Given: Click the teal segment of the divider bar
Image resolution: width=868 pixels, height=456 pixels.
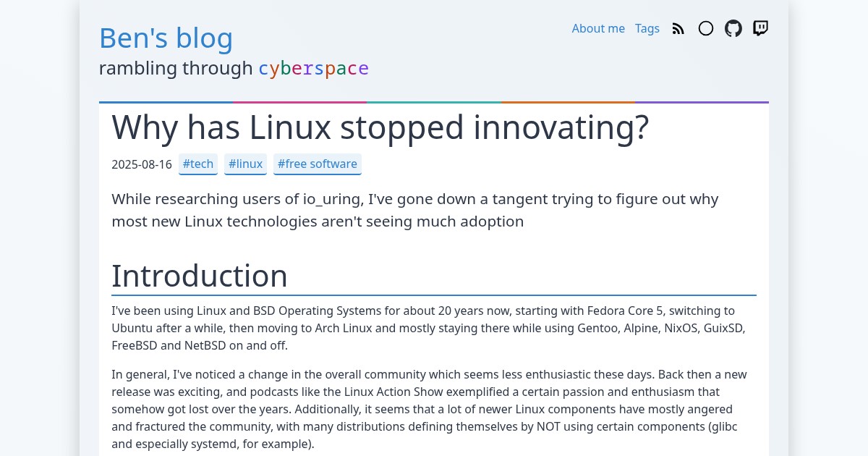Looking at the screenshot, I should [x=434, y=102].
